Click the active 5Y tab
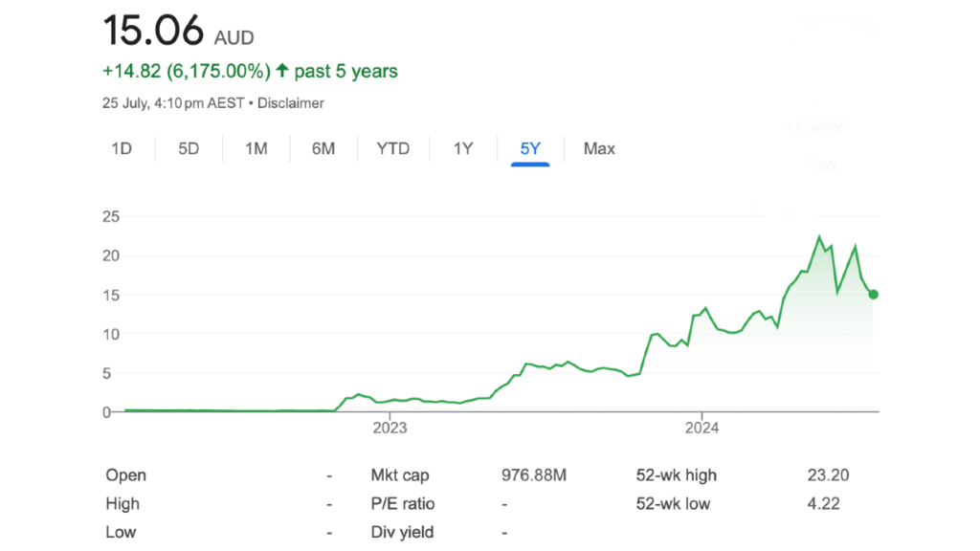The width and height of the screenshot is (980, 551). pos(530,148)
